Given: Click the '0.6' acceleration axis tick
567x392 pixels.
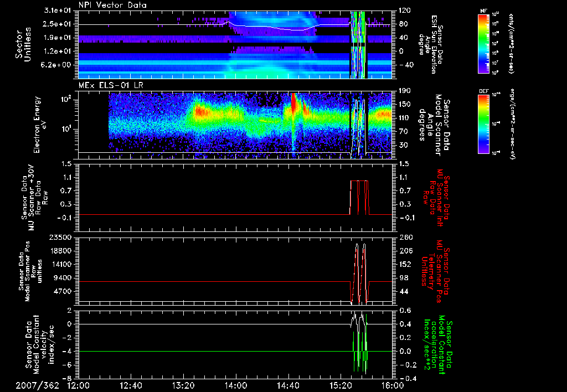Looking at the screenshot, I should 405,311.
